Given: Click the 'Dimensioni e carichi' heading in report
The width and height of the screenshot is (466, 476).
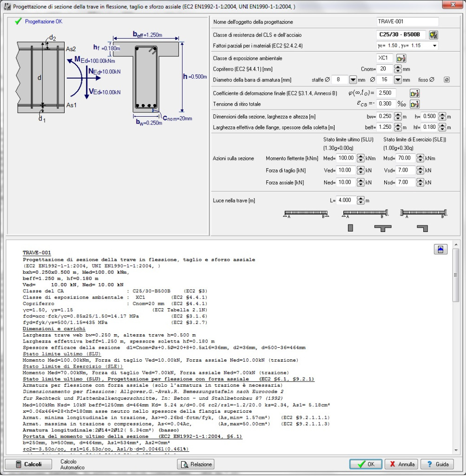Looking at the screenshot, I should [x=54, y=329].
